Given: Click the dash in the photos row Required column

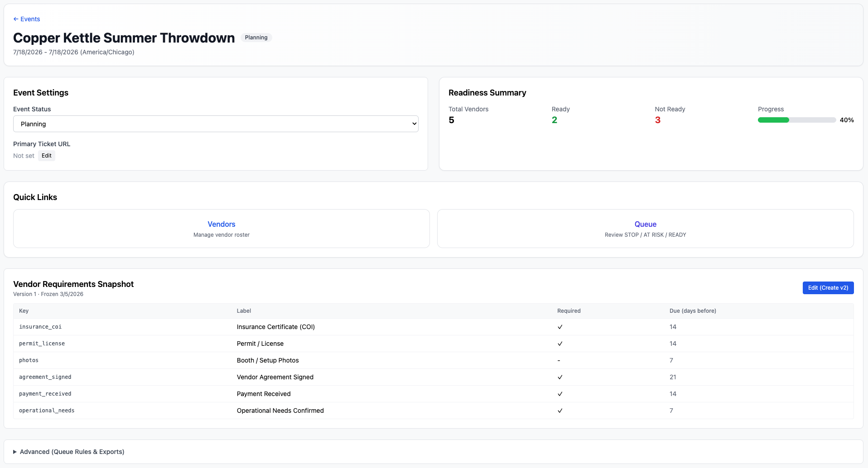Looking at the screenshot, I should point(559,360).
